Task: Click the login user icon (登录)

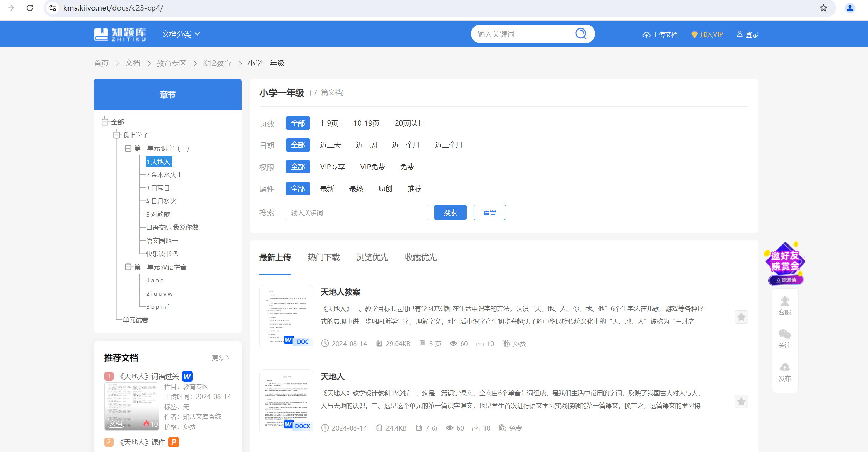Action: (x=740, y=34)
